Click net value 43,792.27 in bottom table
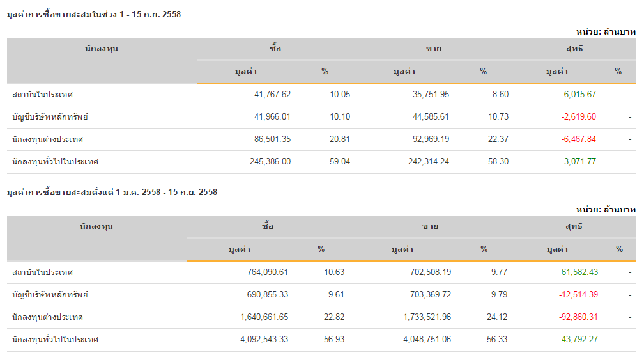 (x=579, y=340)
